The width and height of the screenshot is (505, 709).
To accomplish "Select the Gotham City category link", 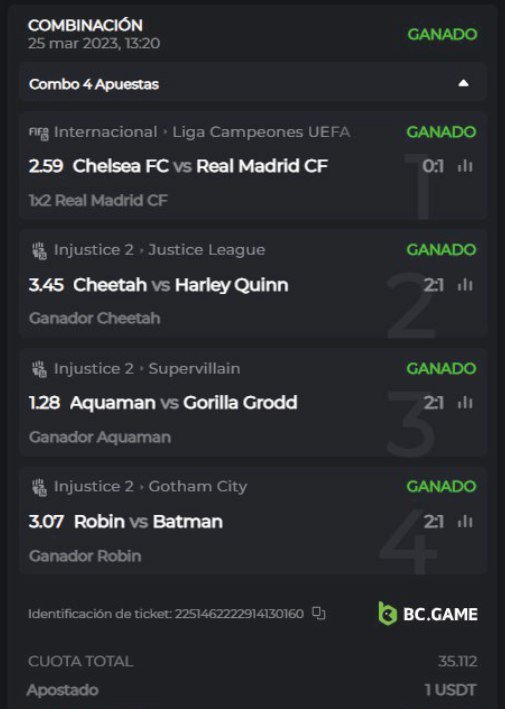I will 198,486.
